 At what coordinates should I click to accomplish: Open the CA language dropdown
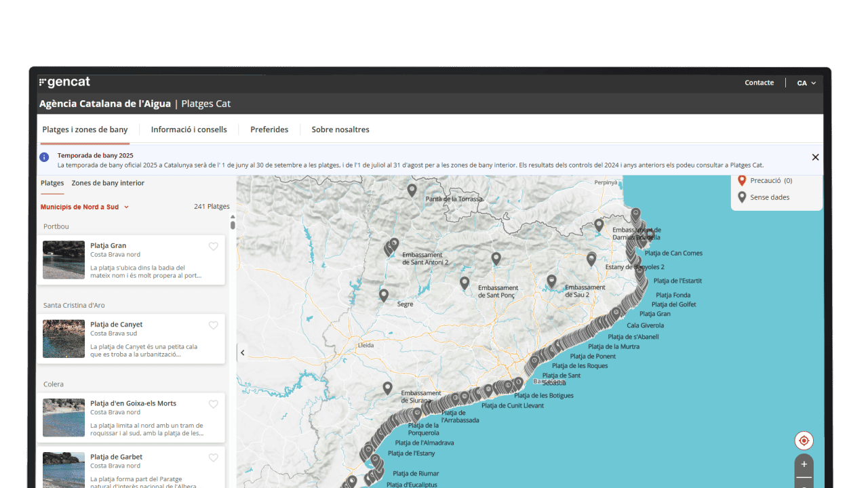coord(806,83)
